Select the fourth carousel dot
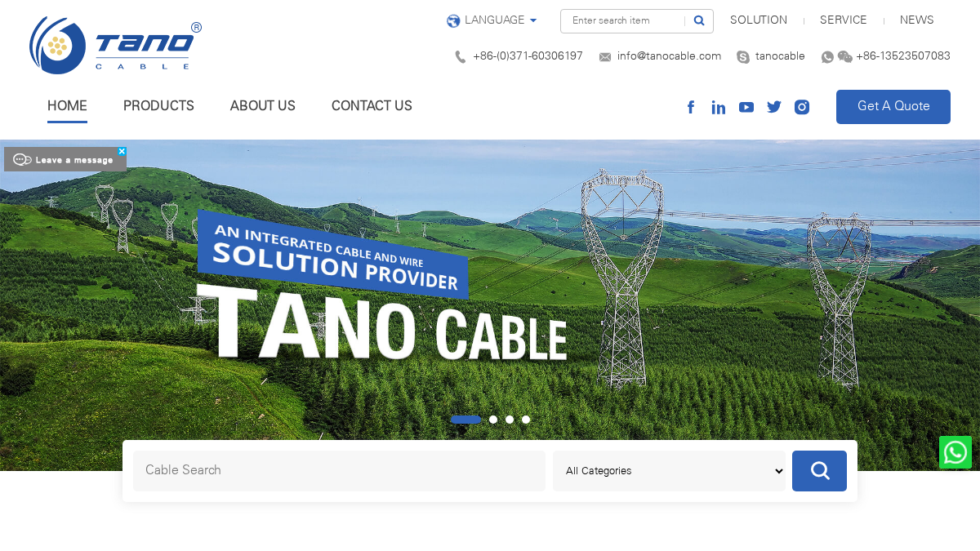The width and height of the screenshot is (980, 551). pos(526,420)
